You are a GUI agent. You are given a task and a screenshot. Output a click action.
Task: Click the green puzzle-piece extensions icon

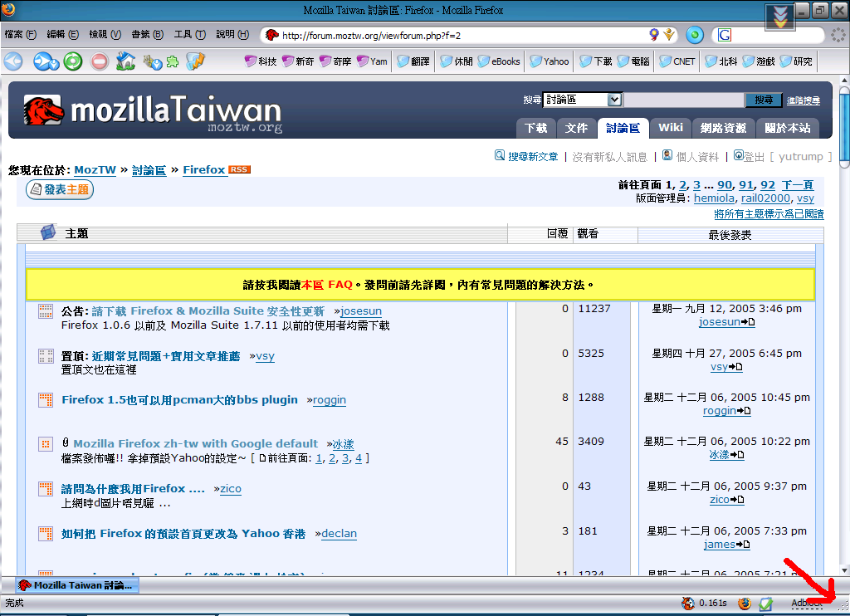pos(173,61)
